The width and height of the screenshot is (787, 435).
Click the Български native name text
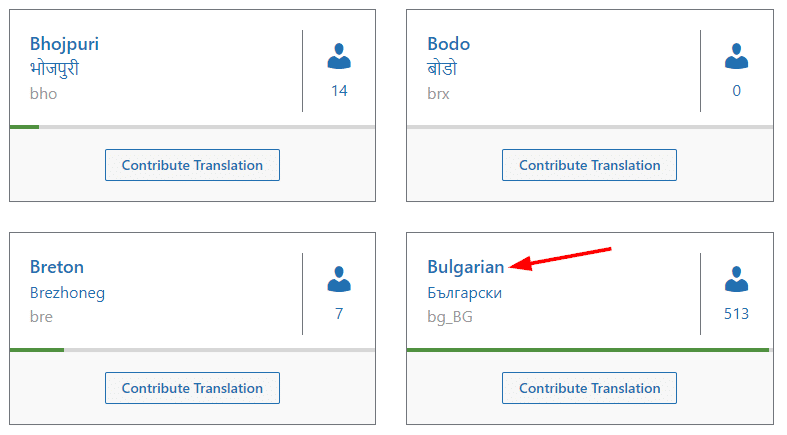pyautogui.click(x=464, y=293)
